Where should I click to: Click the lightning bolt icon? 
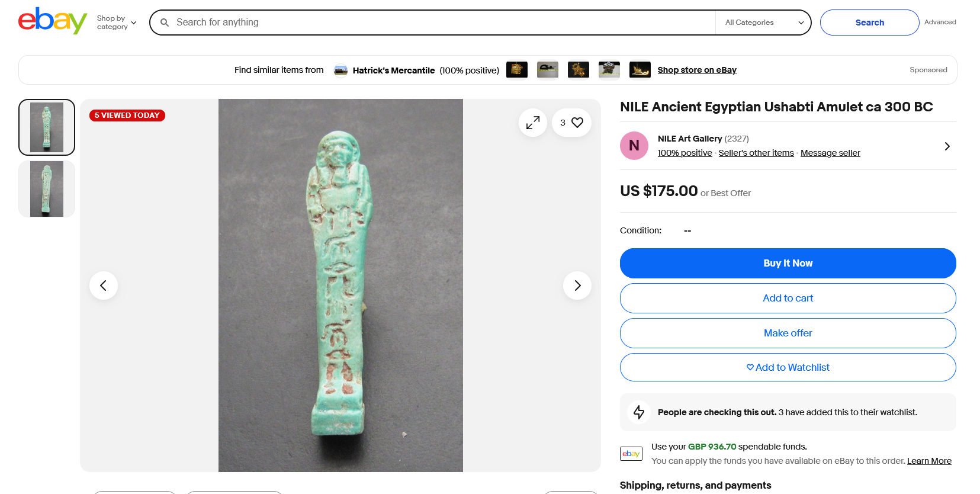pos(639,412)
